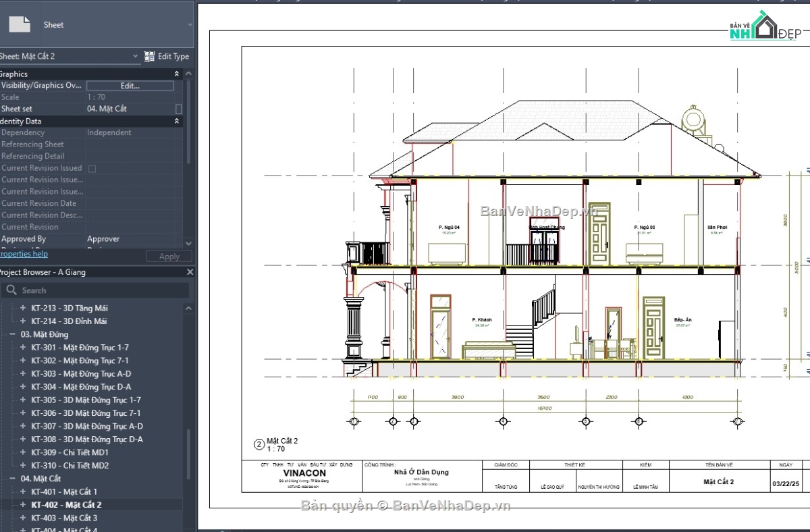Click the VINACON company name in title block

(x=304, y=473)
